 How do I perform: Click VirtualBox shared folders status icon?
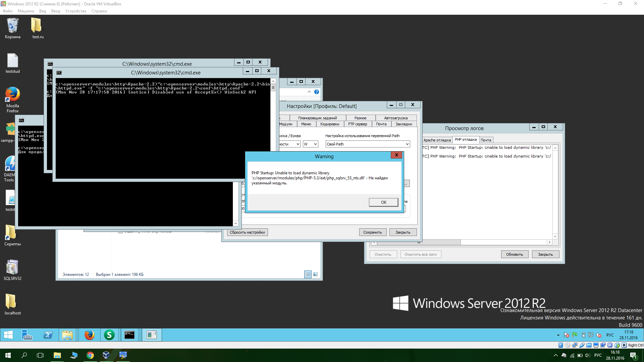tap(589, 345)
